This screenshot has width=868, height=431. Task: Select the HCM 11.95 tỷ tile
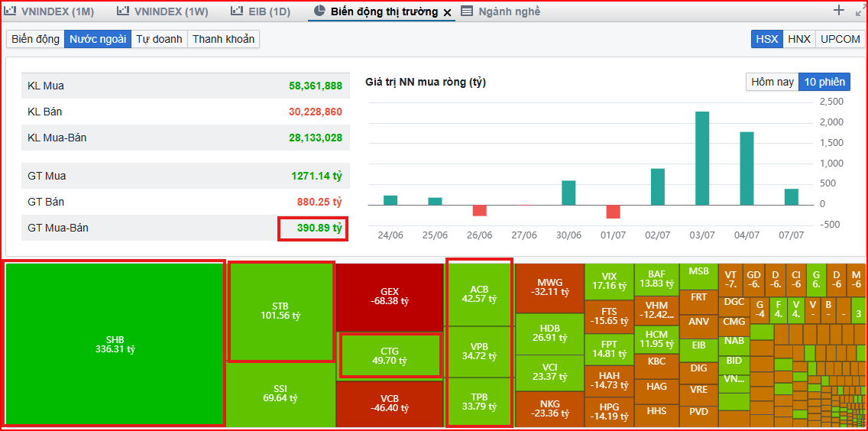[656, 339]
